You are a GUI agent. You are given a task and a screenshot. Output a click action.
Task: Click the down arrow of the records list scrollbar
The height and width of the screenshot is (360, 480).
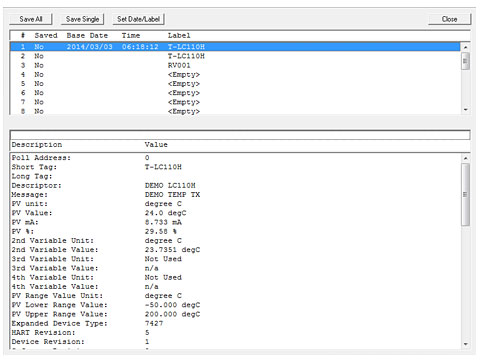coord(465,110)
